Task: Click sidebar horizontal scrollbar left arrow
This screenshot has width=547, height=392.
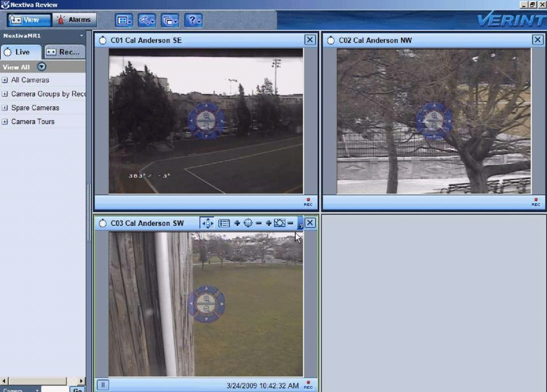Action: click(x=4, y=381)
